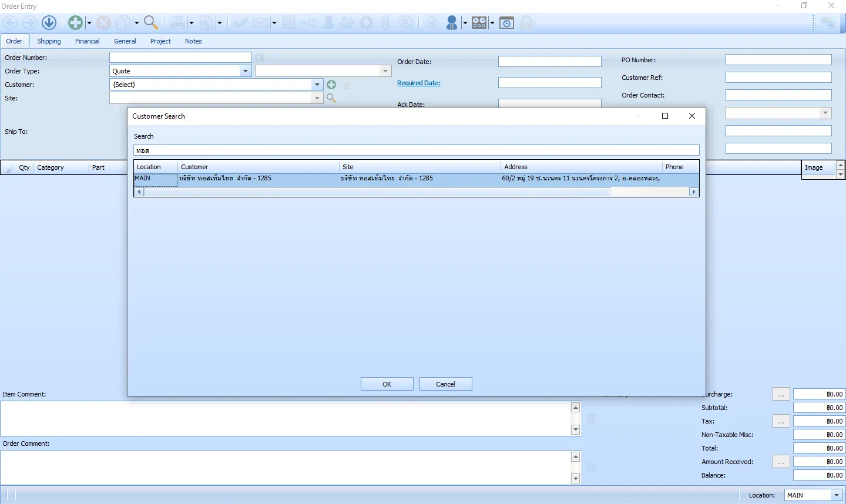Click the printer toolbar icon
The width and height of the screenshot is (846, 504).
[x=177, y=23]
